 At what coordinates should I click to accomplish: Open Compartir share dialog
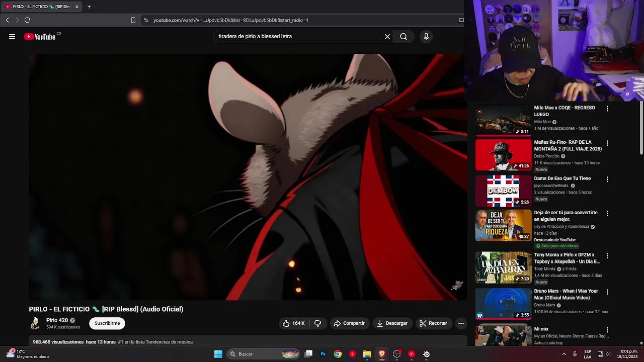point(349,323)
